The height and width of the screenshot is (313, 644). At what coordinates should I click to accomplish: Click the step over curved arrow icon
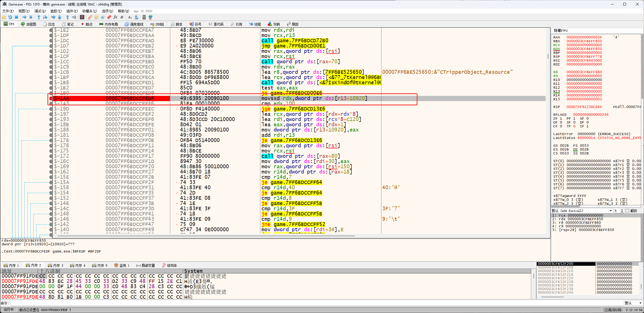(45, 17)
